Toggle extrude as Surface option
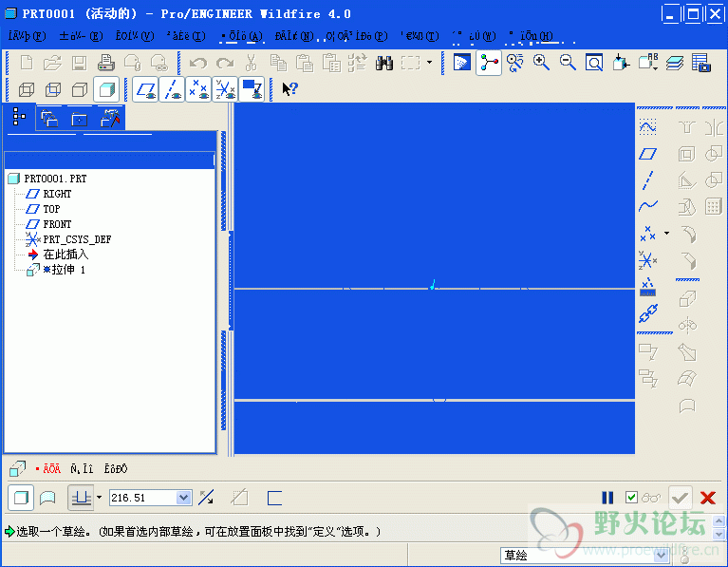The width and height of the screenshot is (728, 567). click(47, 498)
